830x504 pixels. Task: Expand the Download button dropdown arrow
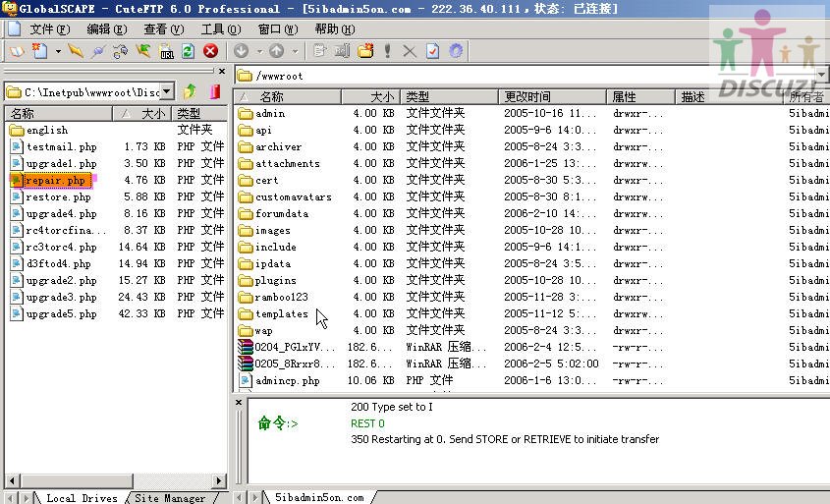point(259,51)
